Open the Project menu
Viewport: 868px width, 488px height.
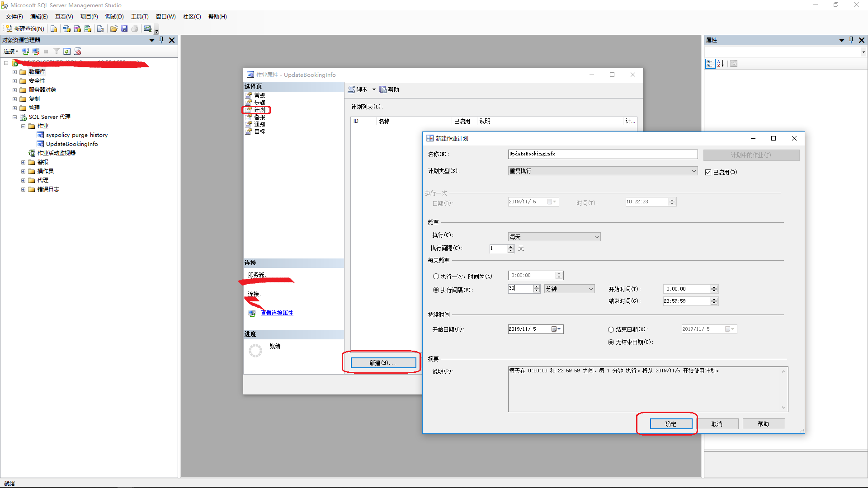[89, 16]
